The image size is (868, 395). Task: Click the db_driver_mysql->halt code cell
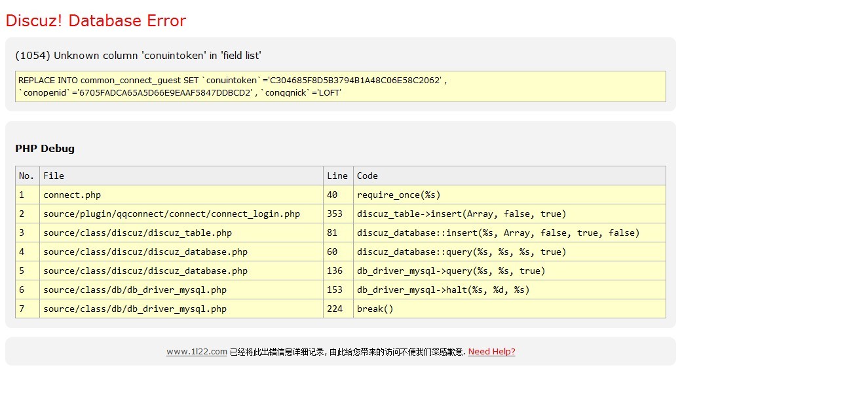(443, 290)
